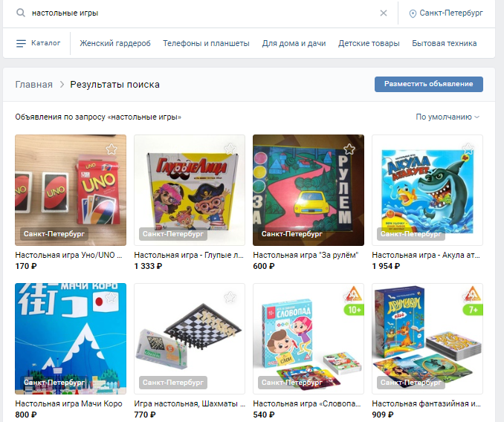Open the Телефоны и планшеты category

[x=206, y=43]
